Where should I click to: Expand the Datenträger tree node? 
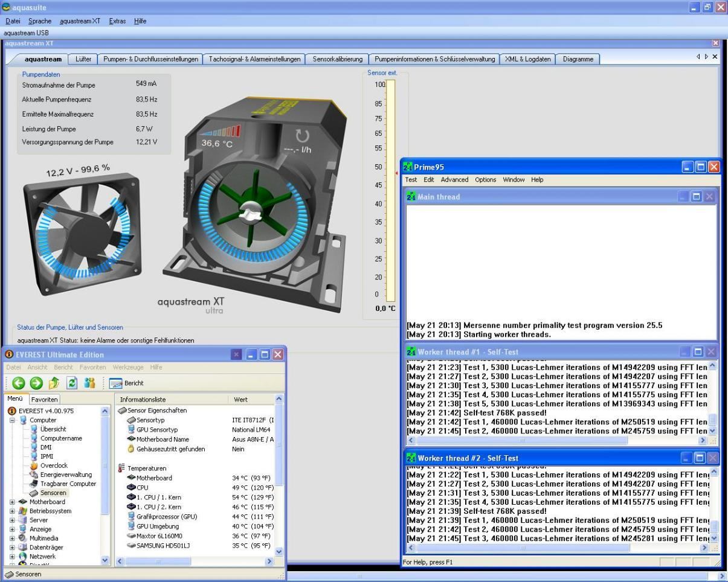(x=12, y=547)
